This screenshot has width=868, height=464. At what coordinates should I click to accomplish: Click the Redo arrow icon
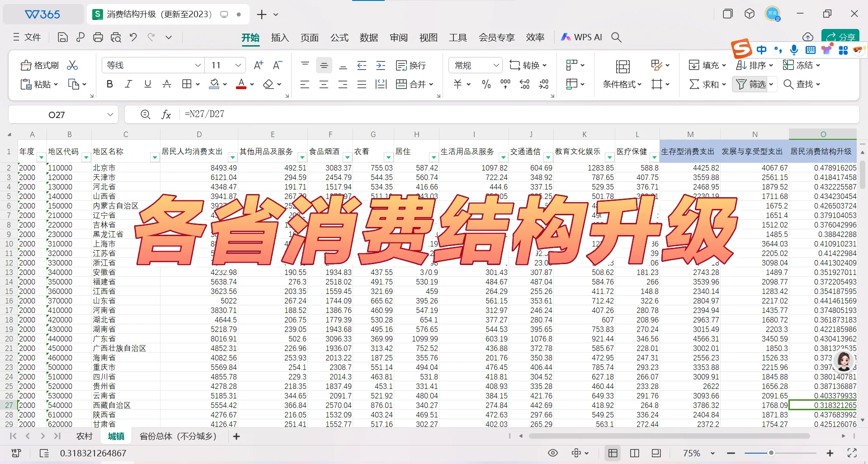151,38
